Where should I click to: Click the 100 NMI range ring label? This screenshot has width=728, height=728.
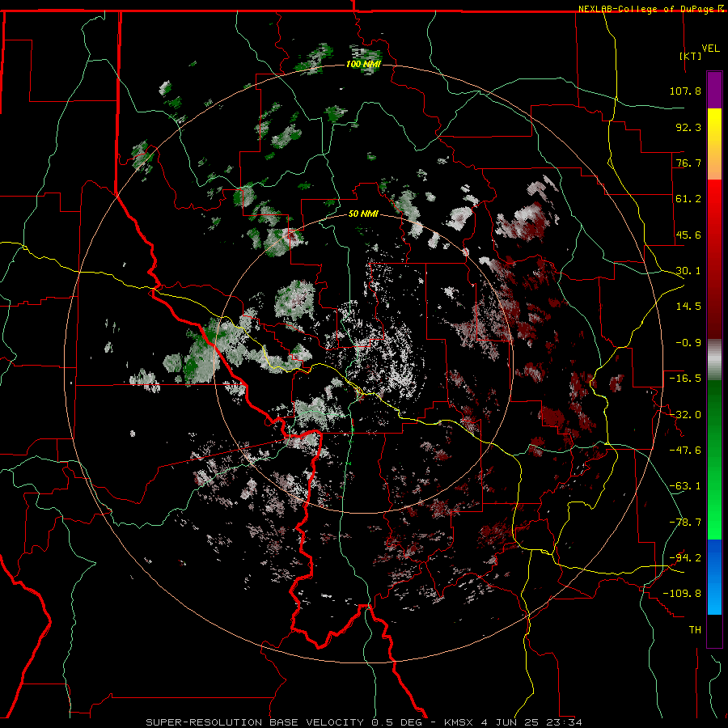tap(363, 64)
